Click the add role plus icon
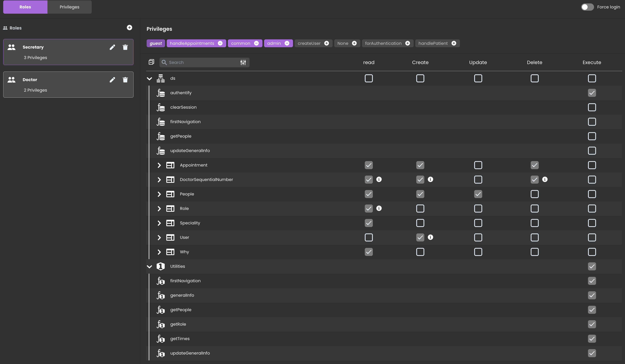Screen dimensions: 625x364 [130, 28]
